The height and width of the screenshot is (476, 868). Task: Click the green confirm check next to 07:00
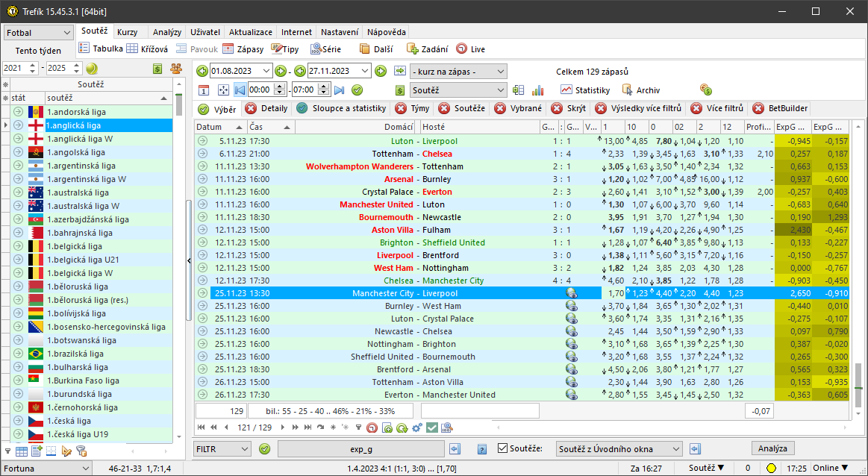point(357,90)
